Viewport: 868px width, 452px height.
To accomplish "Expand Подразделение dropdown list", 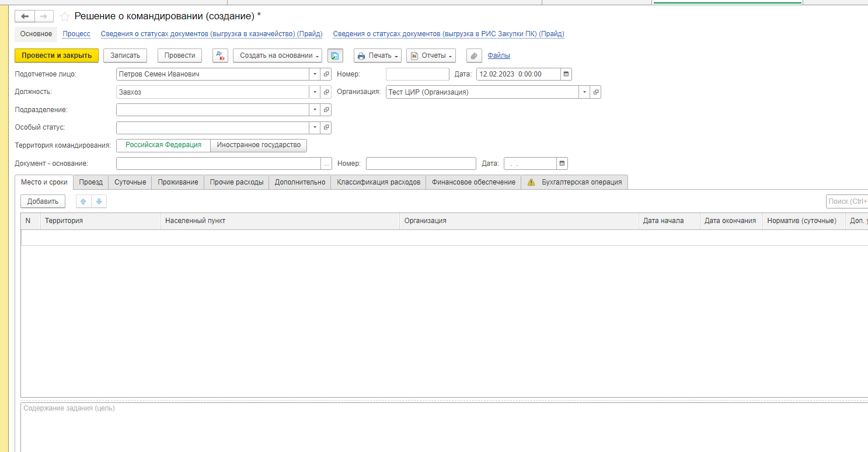I will 315,110.
